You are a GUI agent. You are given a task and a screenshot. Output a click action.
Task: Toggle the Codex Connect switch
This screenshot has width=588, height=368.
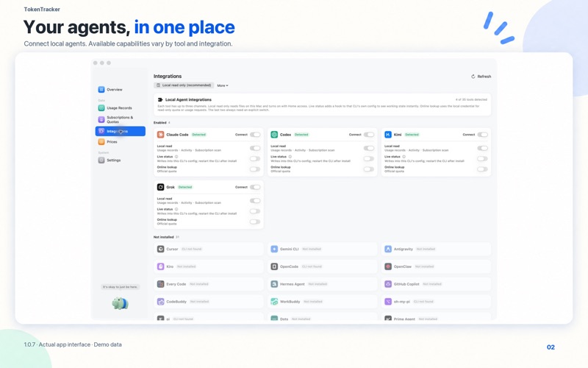[369, 135]
